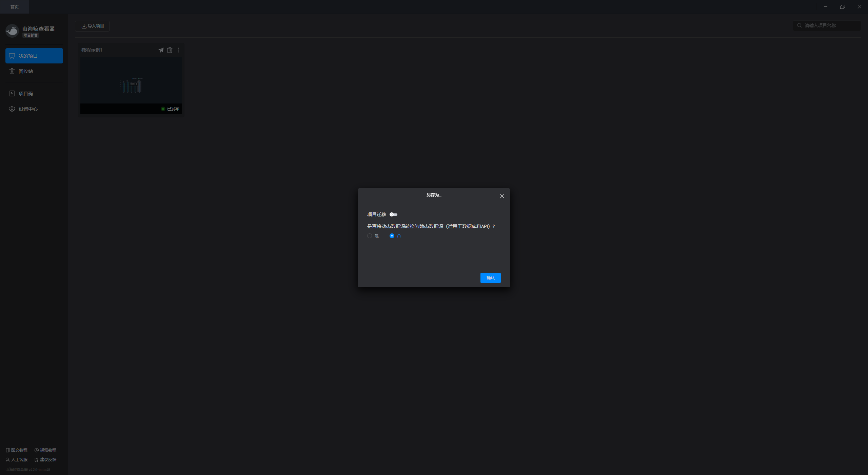868x475 pixels.
Task: Open 项目码 in the sidebar
Action: coord(26,94)
